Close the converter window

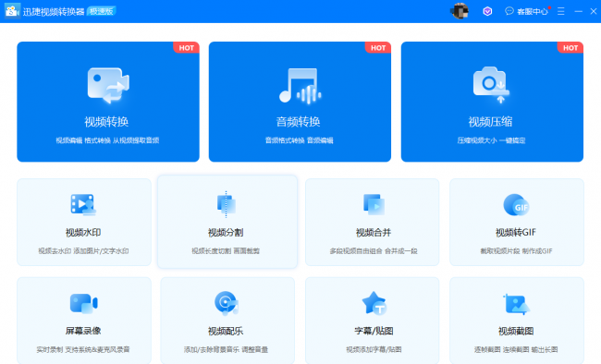coord(594,11)
